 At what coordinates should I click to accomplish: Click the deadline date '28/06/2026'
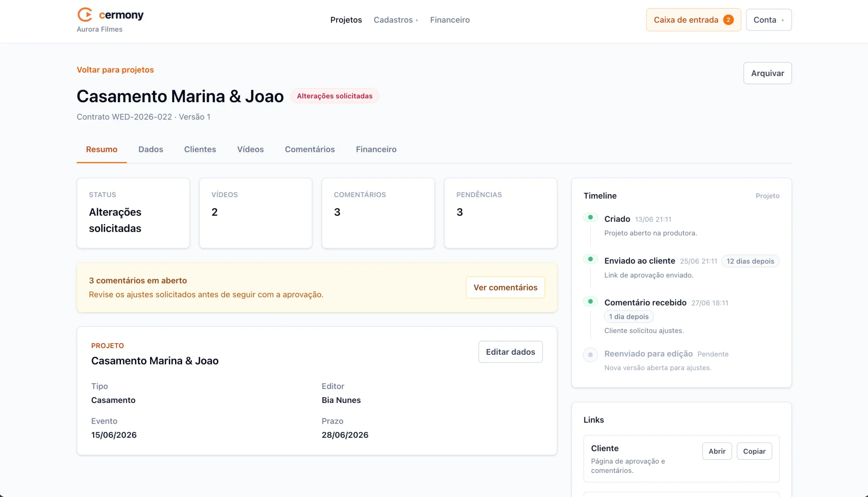(x=345, y=435)
